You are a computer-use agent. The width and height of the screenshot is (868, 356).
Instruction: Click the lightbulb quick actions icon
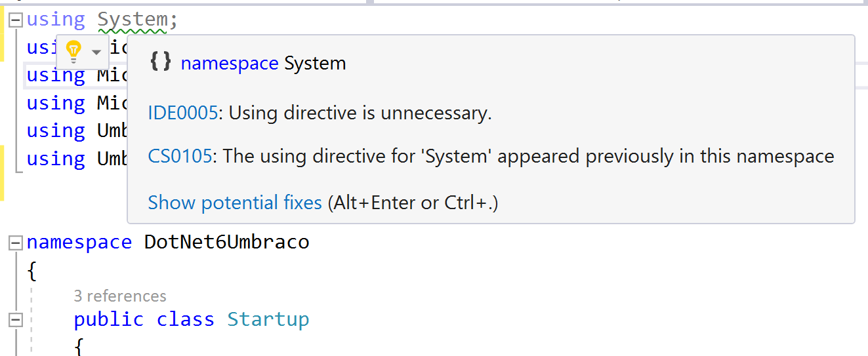73,51
